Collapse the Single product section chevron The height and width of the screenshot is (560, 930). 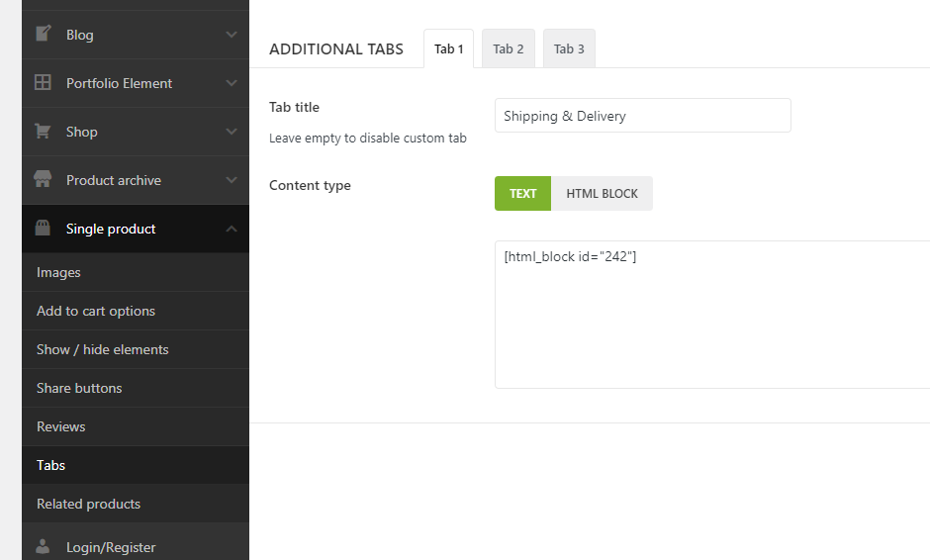point(232,229)
